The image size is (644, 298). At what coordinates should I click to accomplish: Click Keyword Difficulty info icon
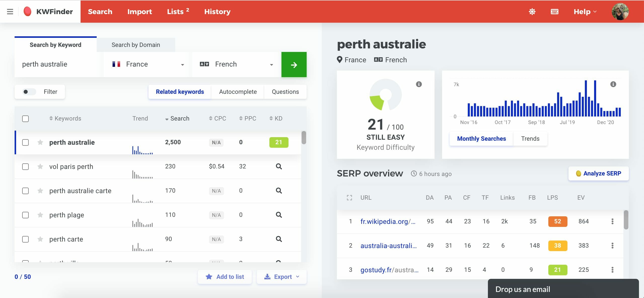coord(419,84)
